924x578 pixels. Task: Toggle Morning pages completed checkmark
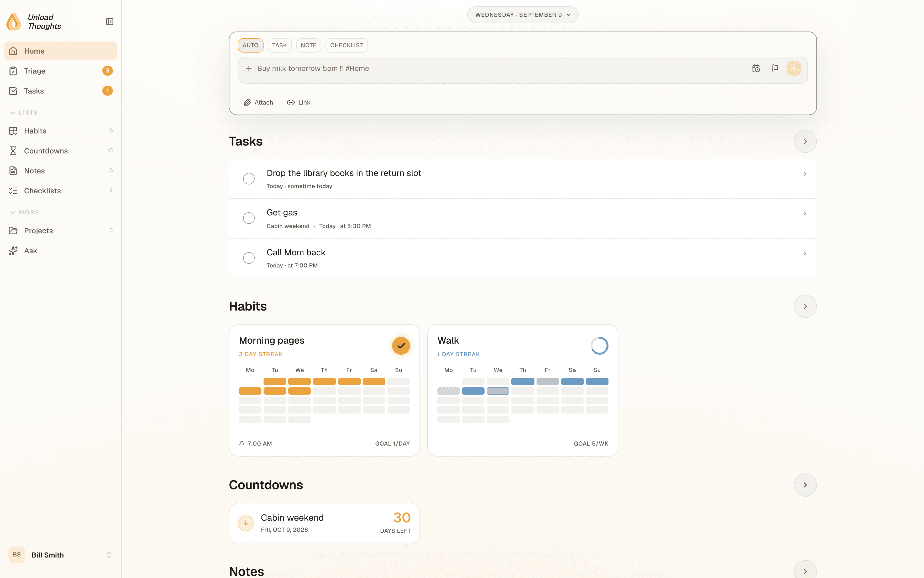pyautogui.click(x=401, y=345)
